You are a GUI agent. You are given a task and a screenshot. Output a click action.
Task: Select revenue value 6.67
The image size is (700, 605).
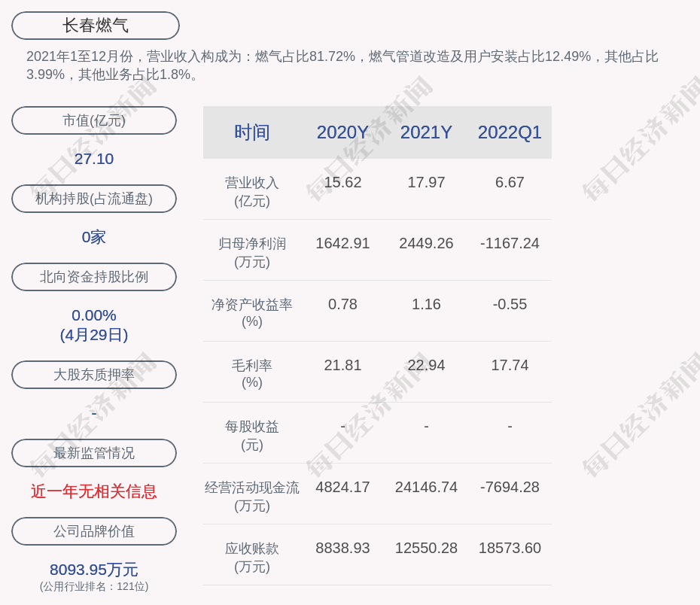click(x=510, y=183)
